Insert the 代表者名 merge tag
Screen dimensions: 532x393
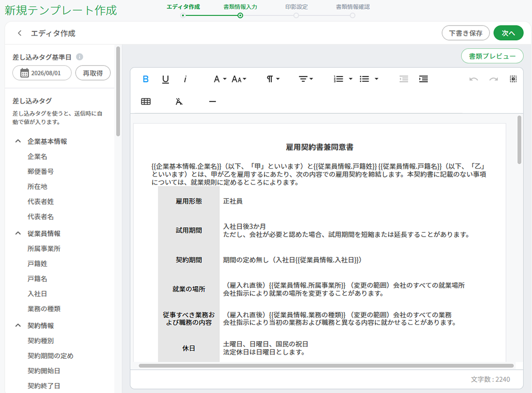point(40,216)
